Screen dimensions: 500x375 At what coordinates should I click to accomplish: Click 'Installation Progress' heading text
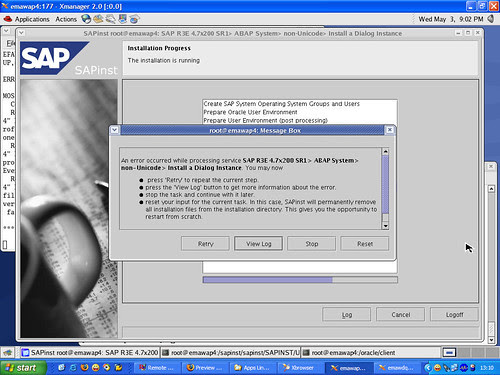(x=159, y=48)
